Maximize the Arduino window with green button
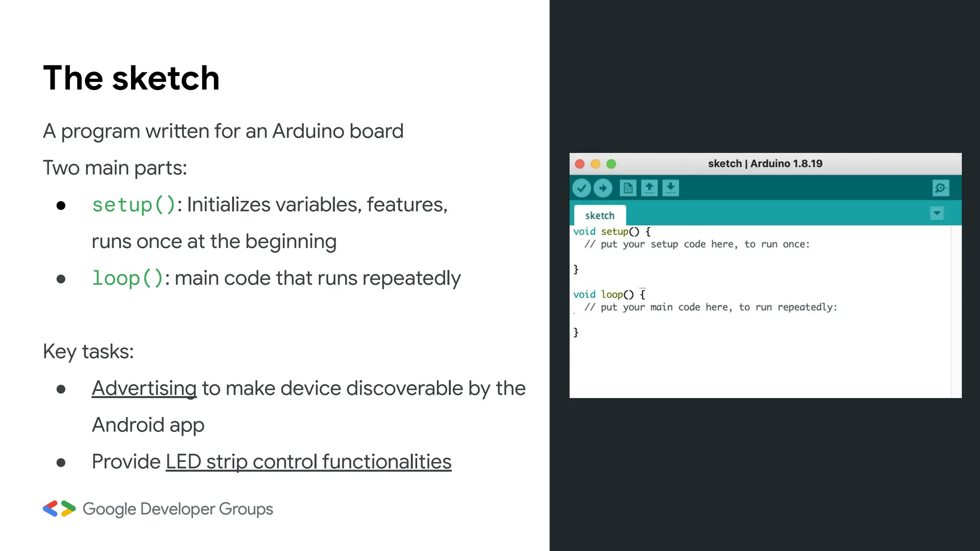The width and height of the screenshot is (980, 551). 611,164
